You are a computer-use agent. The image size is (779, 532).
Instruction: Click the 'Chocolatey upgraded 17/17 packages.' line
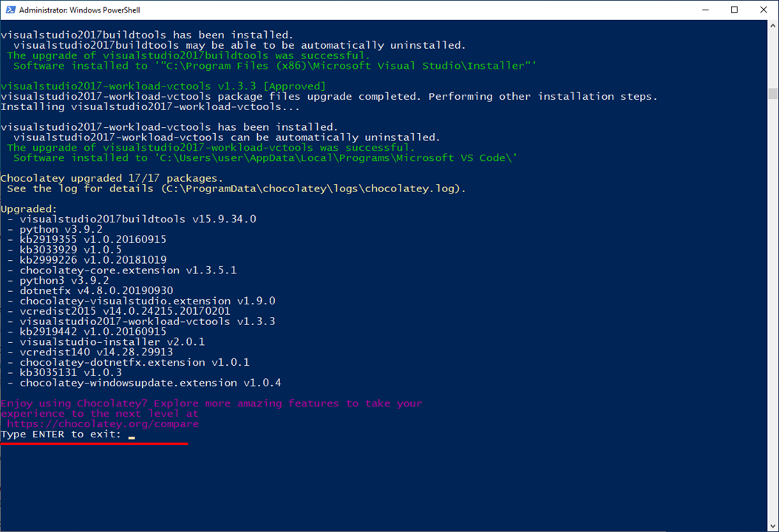point(112,178)
